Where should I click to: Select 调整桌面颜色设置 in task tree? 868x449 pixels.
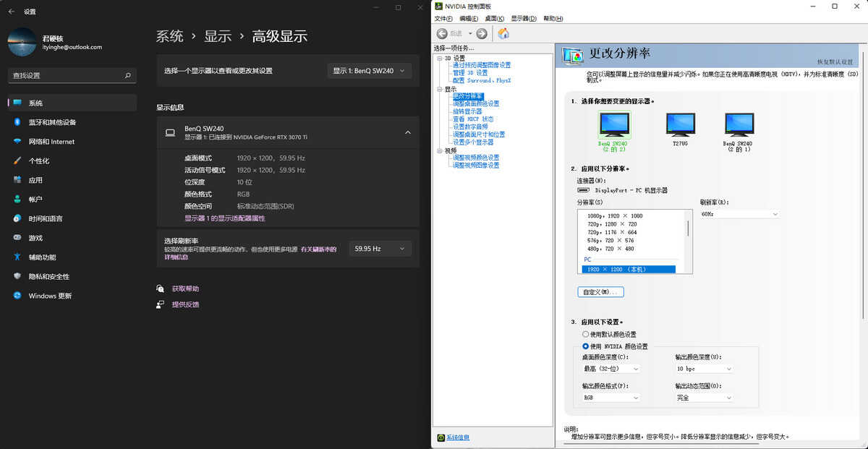(x=476, y=103)
